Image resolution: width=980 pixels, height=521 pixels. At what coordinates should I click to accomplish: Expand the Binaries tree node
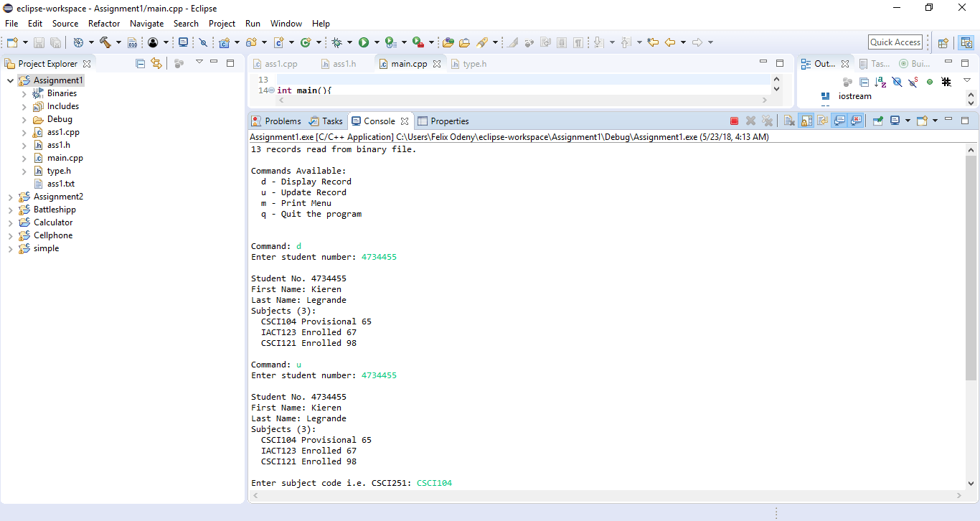(24, 93)
